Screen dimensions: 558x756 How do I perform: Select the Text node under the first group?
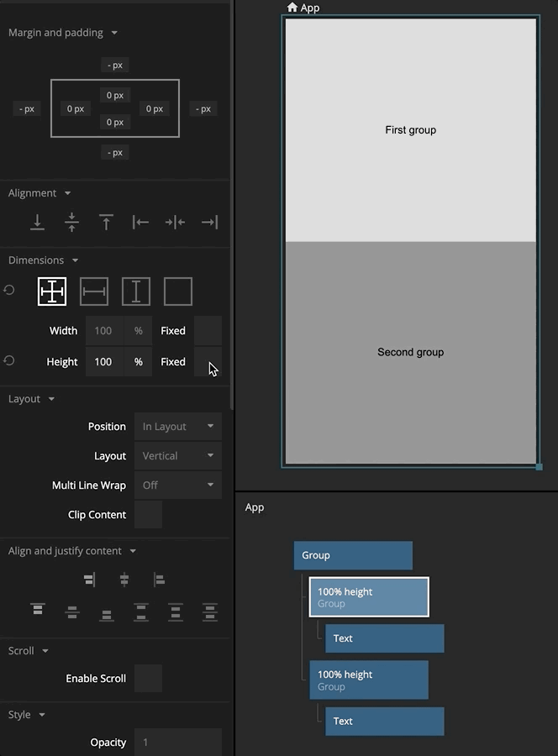(384, 638)
